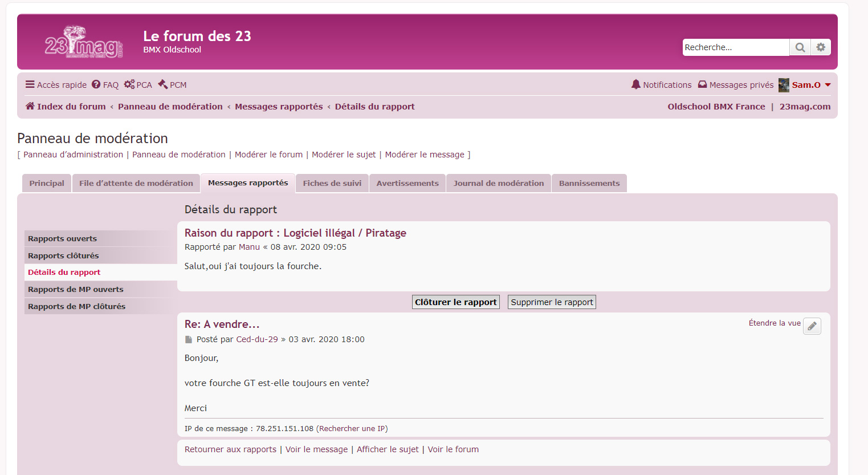The image size is (868, 475).
Task: Open the Sam.O user dropdown arrow
Action: [828, 85]
